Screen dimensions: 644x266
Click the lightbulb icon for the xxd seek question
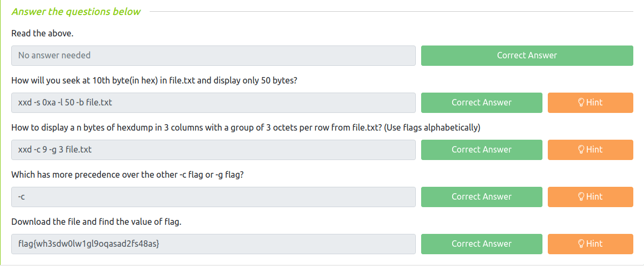click(581, 103)
